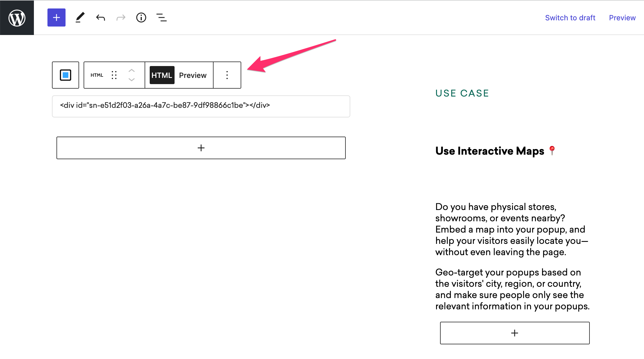Undo the last change

coord(101,18)
